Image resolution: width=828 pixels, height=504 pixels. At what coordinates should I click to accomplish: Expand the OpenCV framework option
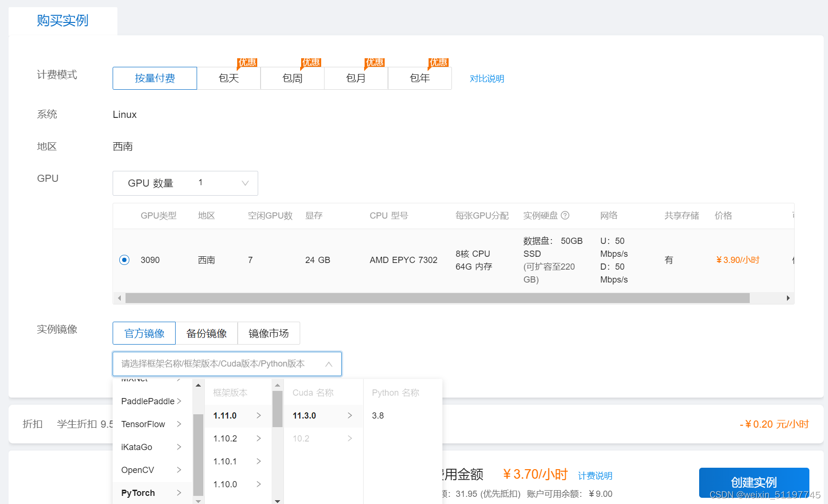tap(152, 470)
